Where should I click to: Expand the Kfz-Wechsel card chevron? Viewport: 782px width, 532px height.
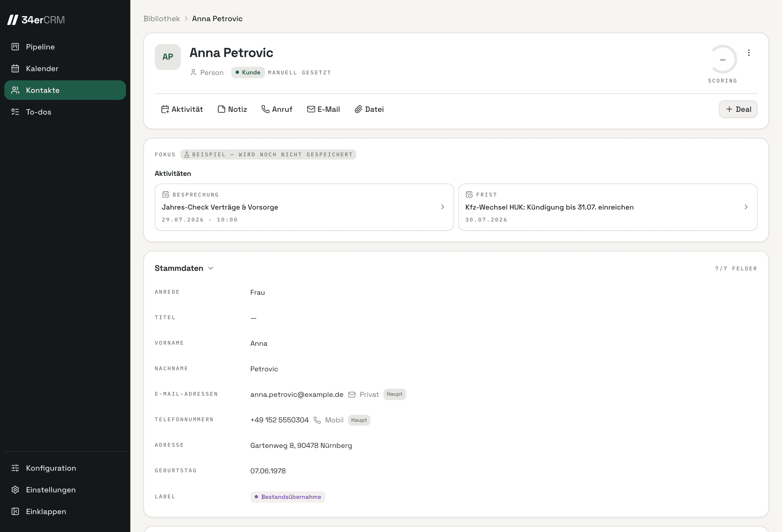[x=746, y=207]
